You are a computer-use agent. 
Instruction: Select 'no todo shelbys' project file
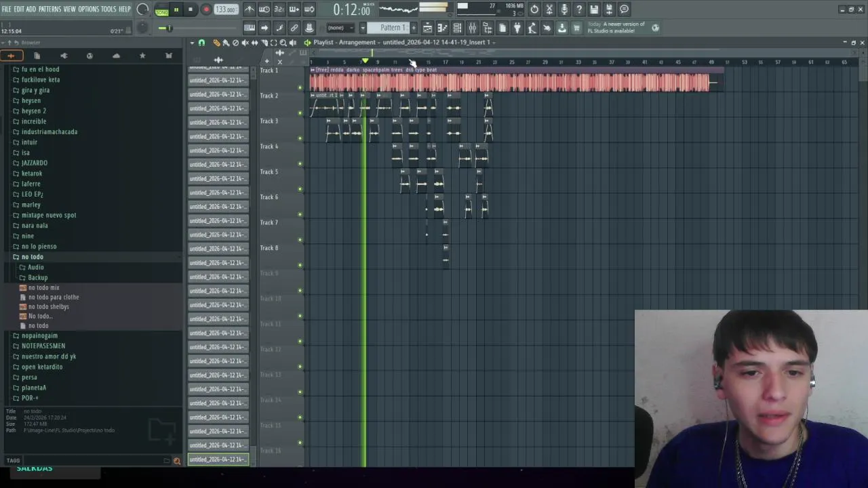[49, 306]
